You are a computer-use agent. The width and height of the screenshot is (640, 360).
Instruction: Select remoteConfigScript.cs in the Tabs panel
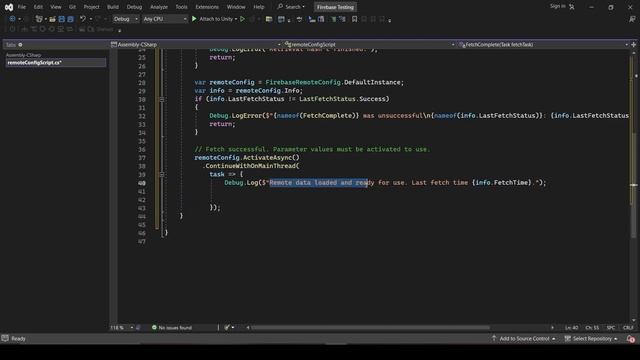pyautogui.click(x=56, y=62)
